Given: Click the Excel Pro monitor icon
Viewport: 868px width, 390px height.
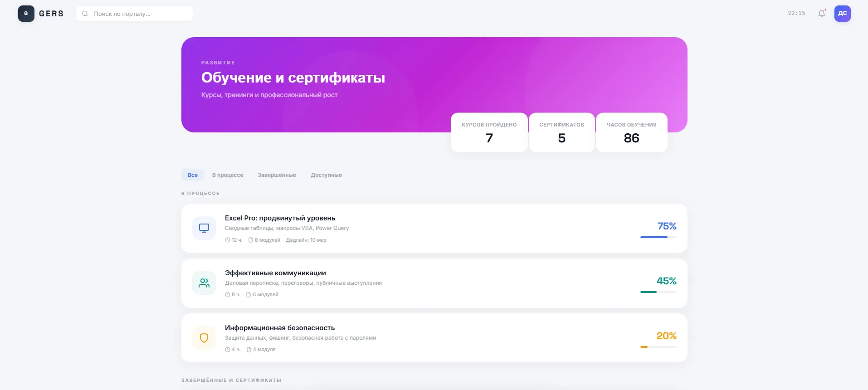Looking at the screenshot, I should 204,228.
